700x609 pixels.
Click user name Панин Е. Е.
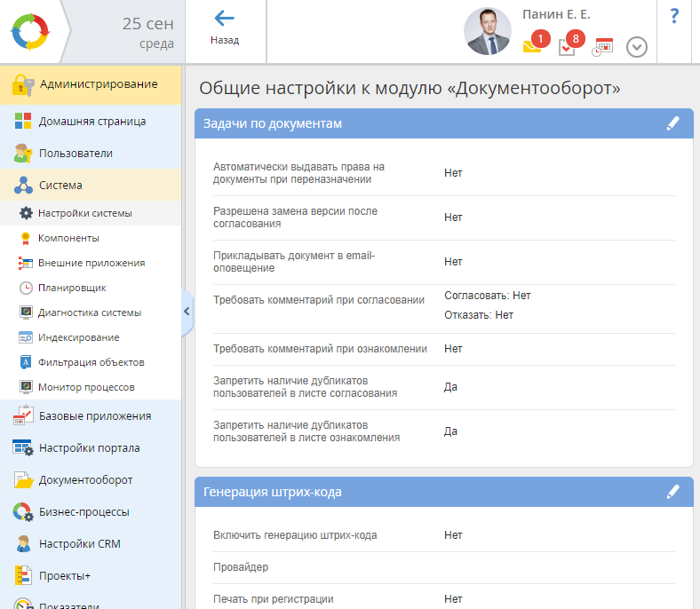556,14
